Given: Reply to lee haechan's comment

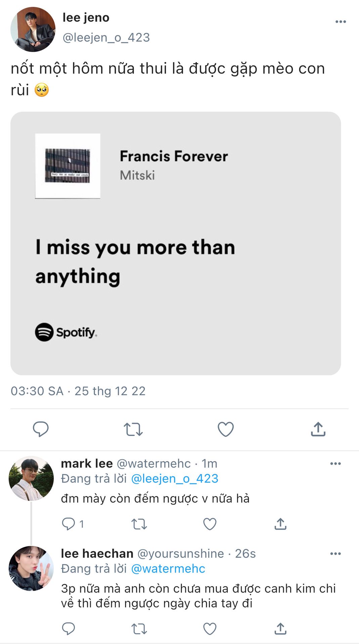Looking at the screenshot, I should 69,628.
